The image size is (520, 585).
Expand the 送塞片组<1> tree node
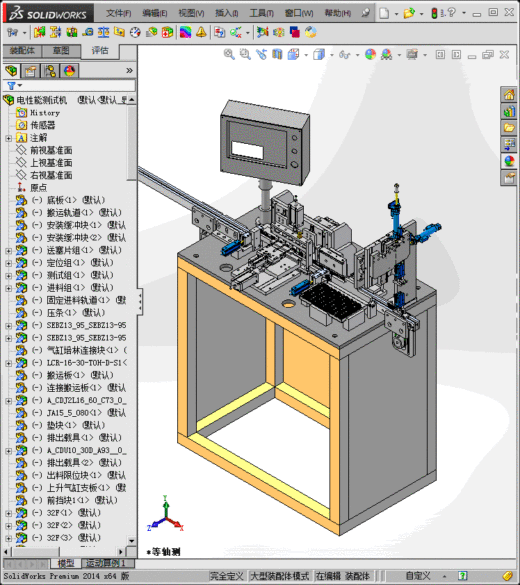coord(9,251)
